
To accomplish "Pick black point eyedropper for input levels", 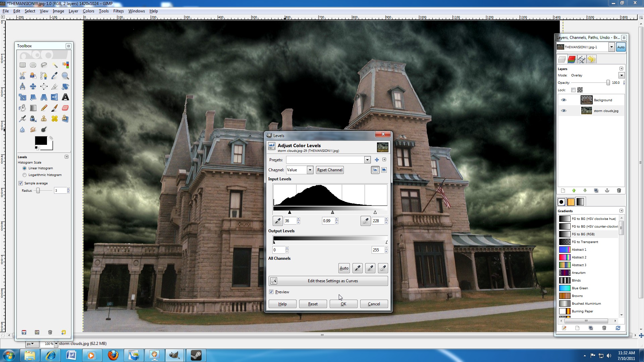I will (x=278, y=221).
